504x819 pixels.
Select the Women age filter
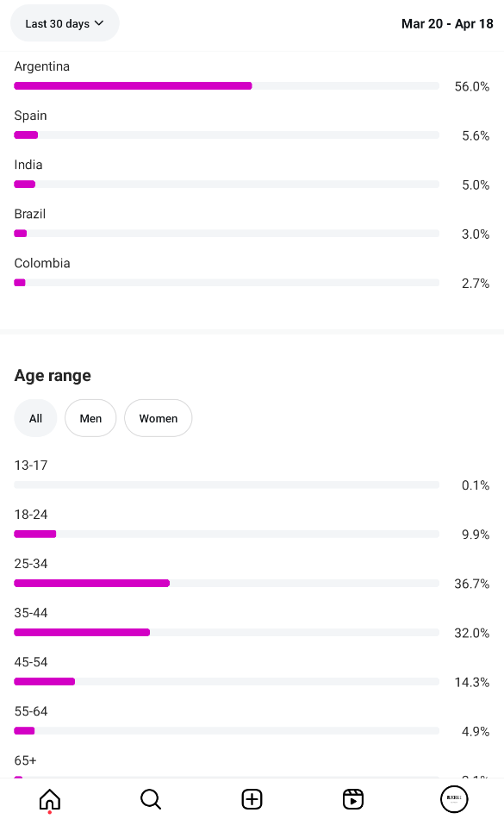(x=158, y=418)
